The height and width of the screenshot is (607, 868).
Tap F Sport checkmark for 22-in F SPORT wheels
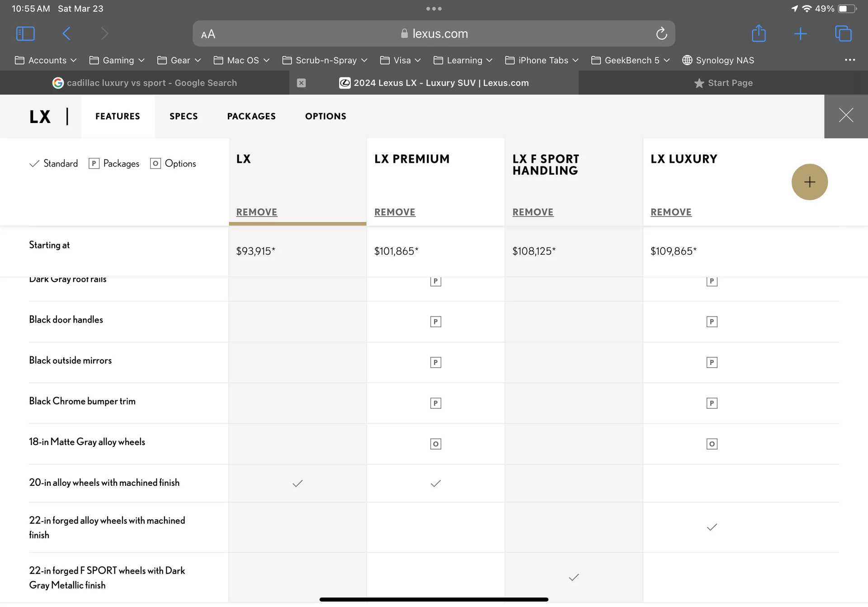click(574, 577)
